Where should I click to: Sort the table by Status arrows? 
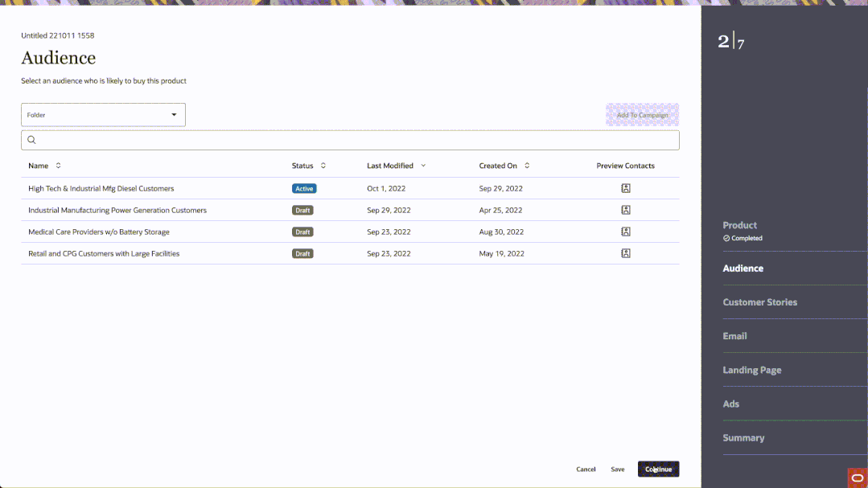coord(323,166)
